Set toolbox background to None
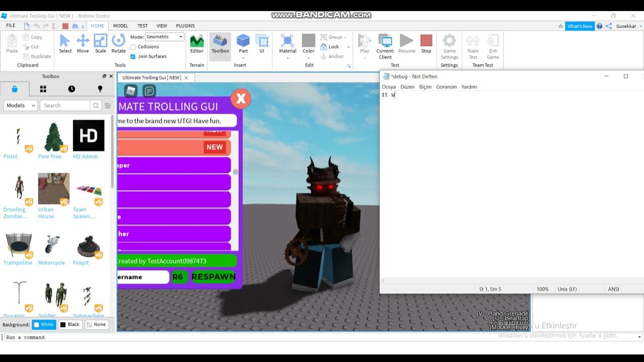Screen dimensions: 644x362 tap(96, 324)
